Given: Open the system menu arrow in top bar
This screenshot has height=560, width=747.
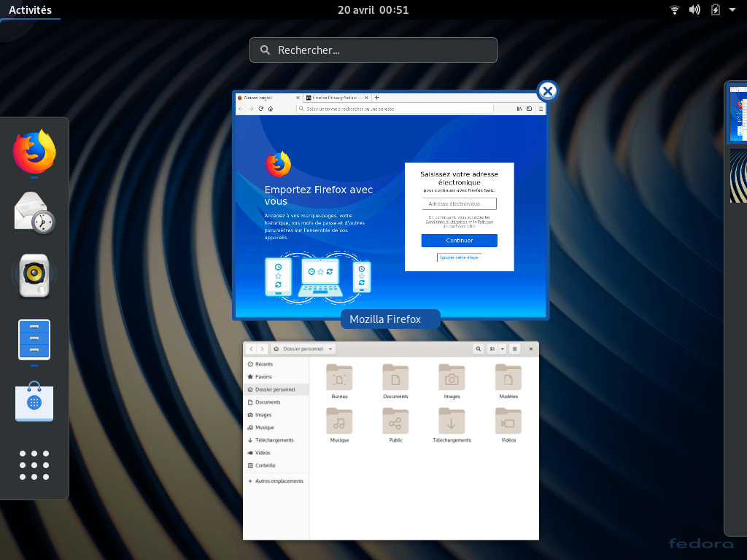Looking at the screenshot, I should [732, 9].
